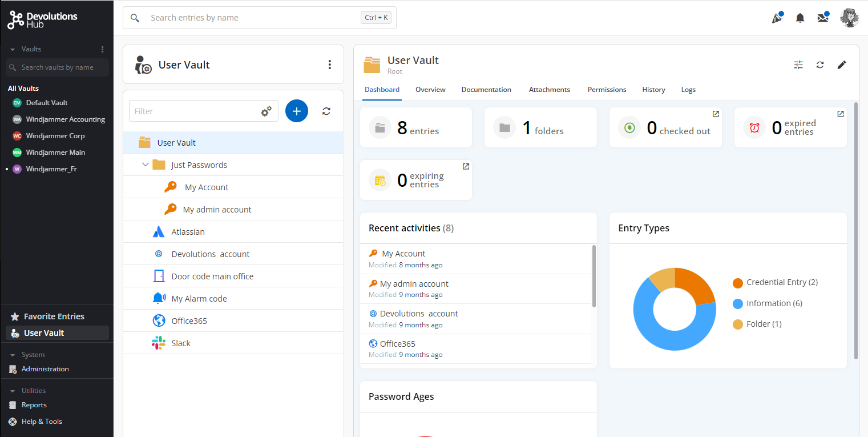
Task: Open checked out entries in new view
Action: [x=716, y=114]
